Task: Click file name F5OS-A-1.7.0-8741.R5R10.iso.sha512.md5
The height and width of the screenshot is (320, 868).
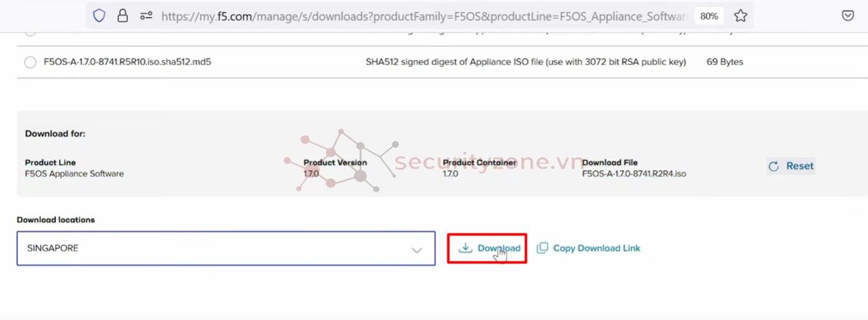Action: pos(127,62)
